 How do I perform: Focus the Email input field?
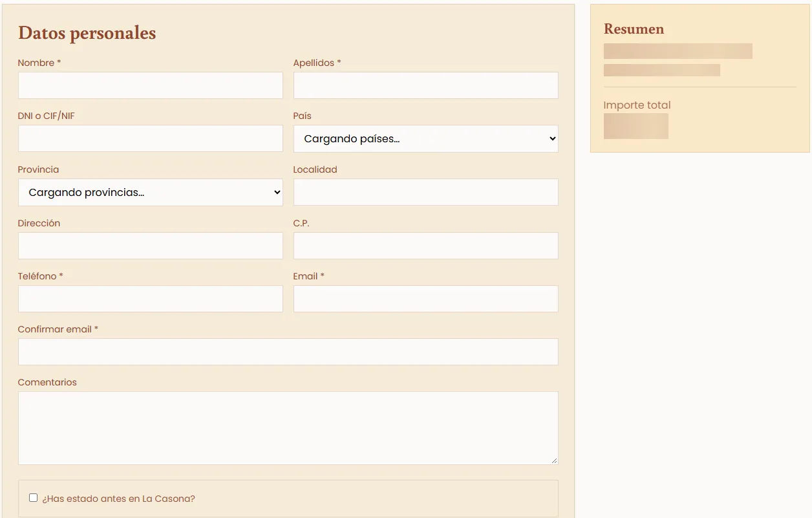[426, 299]
